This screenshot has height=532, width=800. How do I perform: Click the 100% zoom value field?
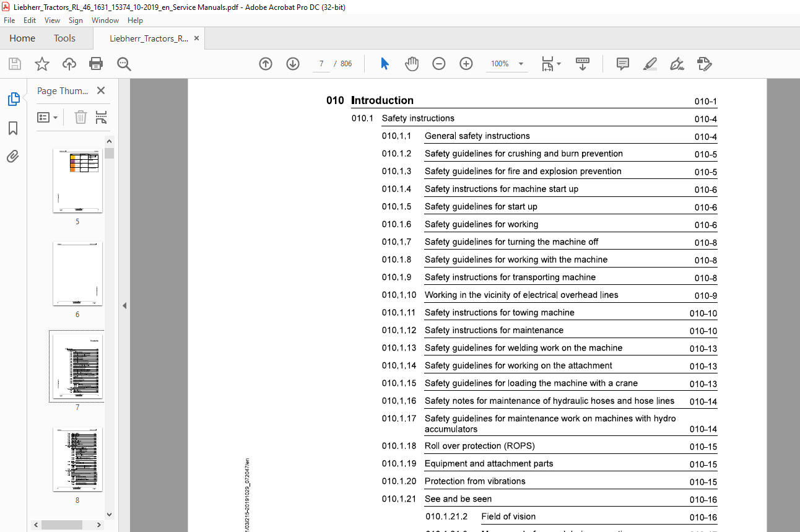(500, 64)
